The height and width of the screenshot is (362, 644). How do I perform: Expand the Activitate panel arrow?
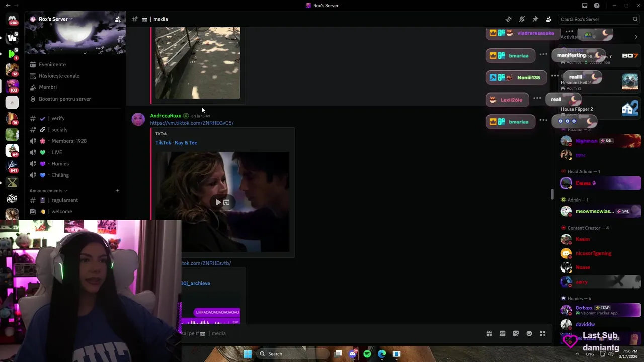click(636, 37)
